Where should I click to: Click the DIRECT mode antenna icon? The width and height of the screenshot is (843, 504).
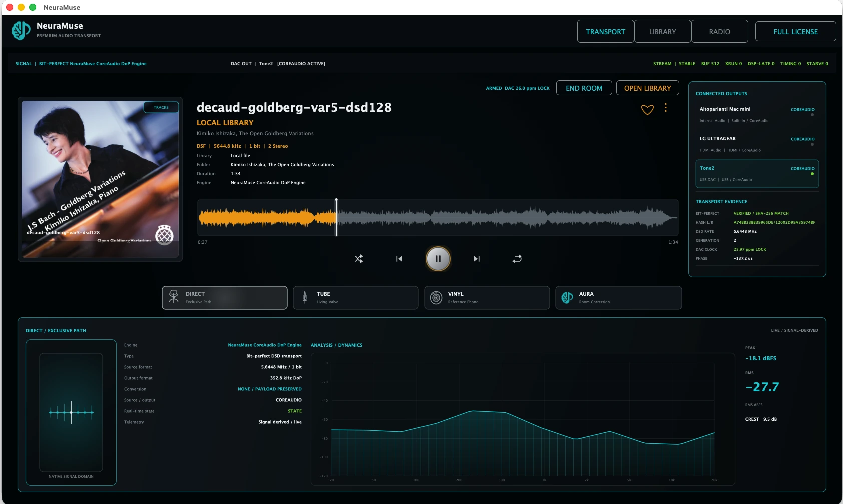point(174,297)
